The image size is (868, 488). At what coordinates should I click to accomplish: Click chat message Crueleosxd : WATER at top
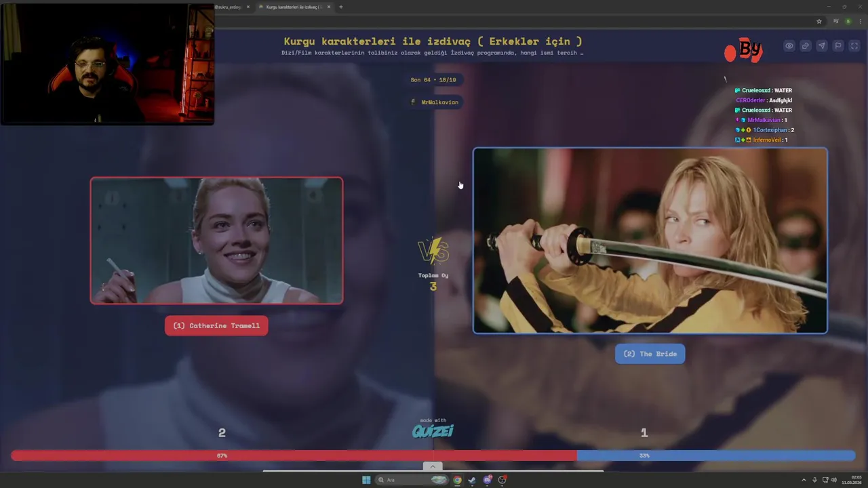[x=763, y=90]
